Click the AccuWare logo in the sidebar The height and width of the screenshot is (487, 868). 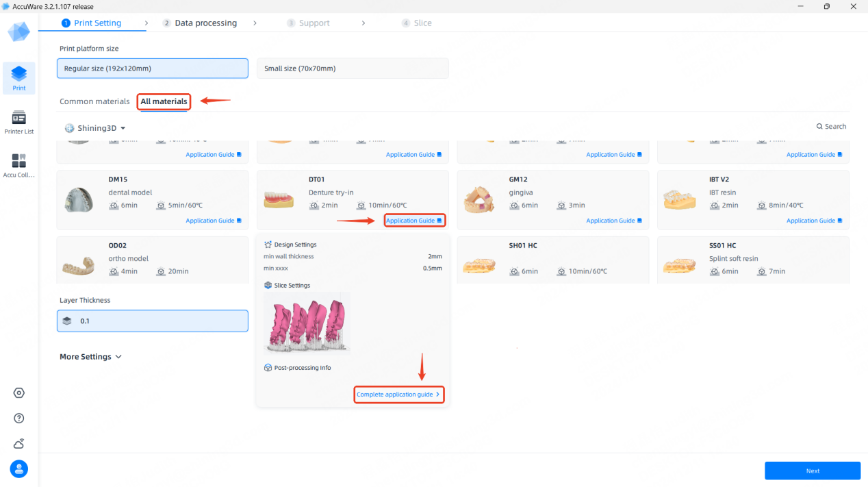click(x=19, y=32)
